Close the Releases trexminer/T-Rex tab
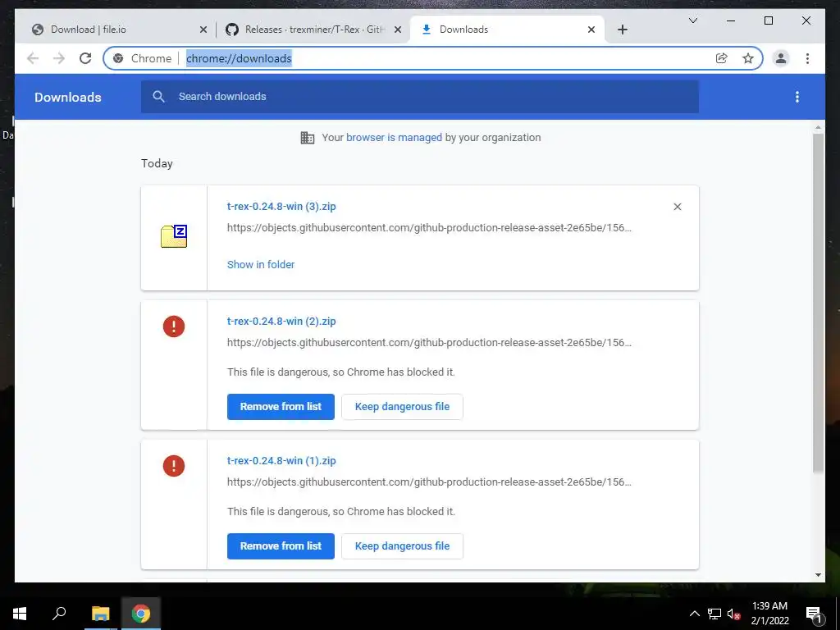Viewport: 840px width, 630px height. (398, 30)
